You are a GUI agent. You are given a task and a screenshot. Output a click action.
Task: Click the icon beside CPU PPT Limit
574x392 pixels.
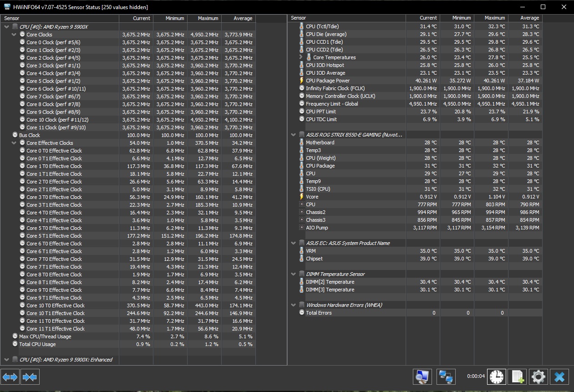pos(301,112)
